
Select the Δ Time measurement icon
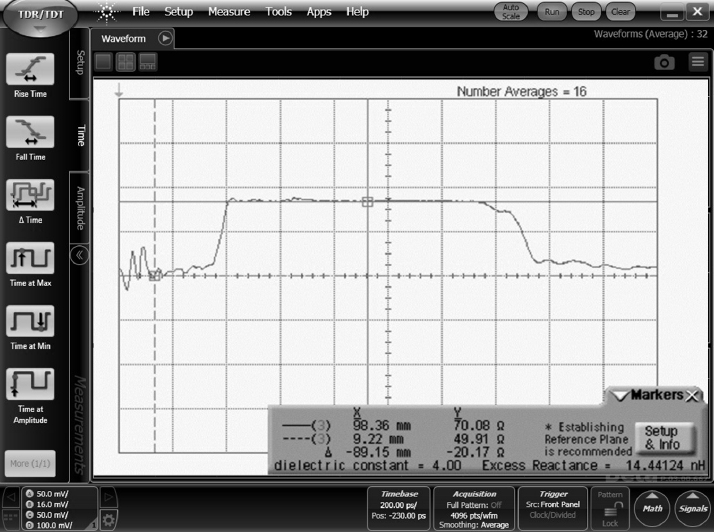tap(30, 195)
